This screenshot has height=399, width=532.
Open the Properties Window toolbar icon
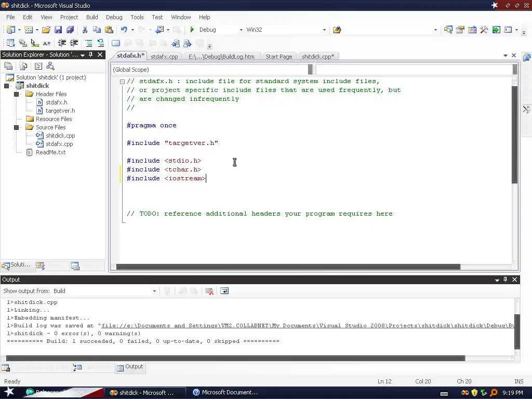(x=460, y=30)
